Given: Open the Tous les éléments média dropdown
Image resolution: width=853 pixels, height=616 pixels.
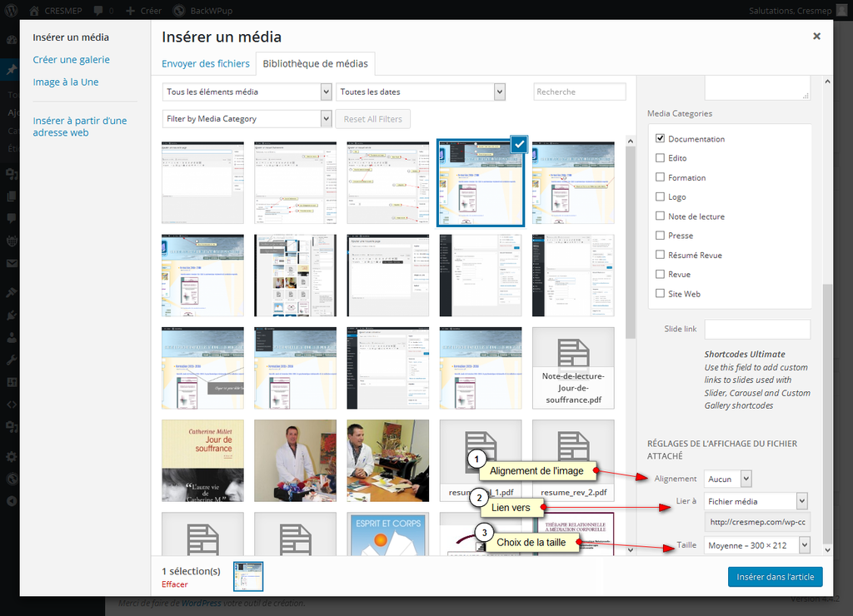Looking at the screenshot, I should (x=247, y=92).
